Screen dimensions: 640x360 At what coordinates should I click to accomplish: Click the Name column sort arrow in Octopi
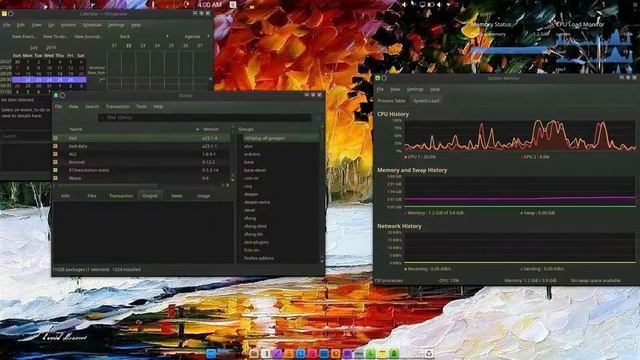[x=198, y=129]
